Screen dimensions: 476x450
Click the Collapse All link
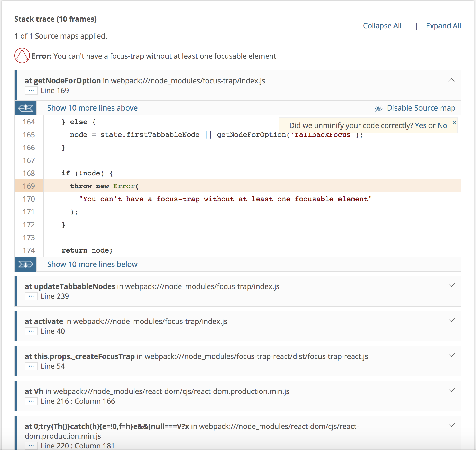click(x=382, y=26)
